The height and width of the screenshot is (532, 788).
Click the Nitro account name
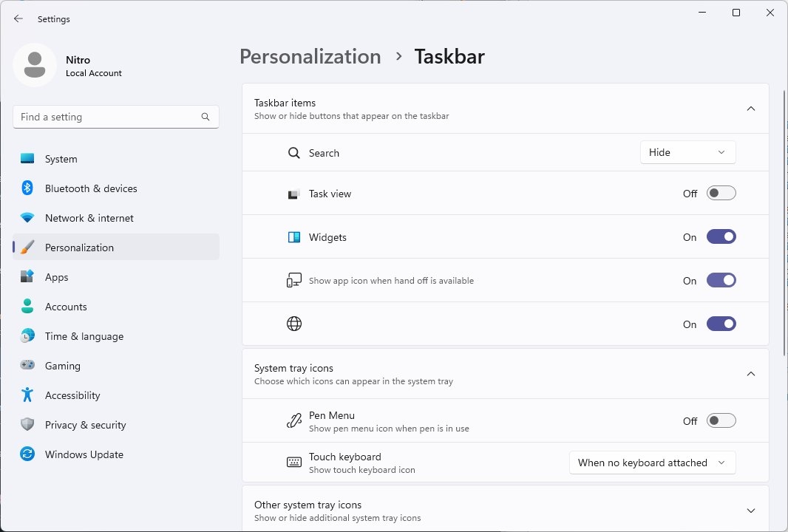click(78, 60)
